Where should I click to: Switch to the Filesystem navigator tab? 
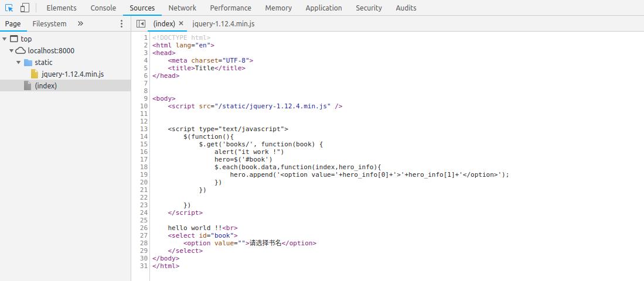click(49, 24)
